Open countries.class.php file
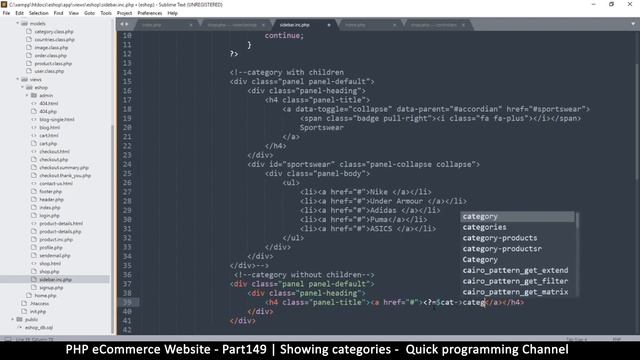 pyautogui.click(x=54, y=40)
